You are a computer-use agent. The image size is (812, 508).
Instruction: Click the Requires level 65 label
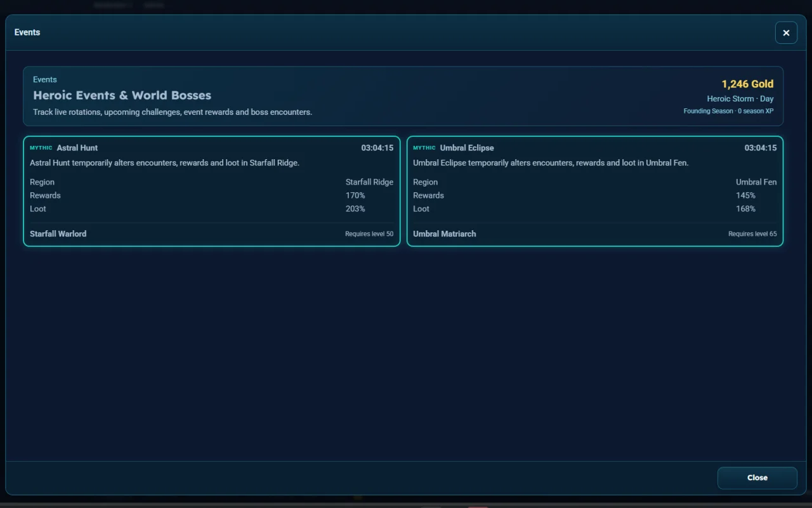click(x=752, y=234)
